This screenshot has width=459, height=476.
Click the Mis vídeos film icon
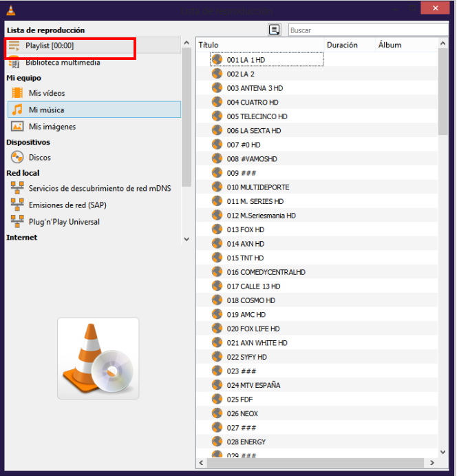tap(17, 93)
